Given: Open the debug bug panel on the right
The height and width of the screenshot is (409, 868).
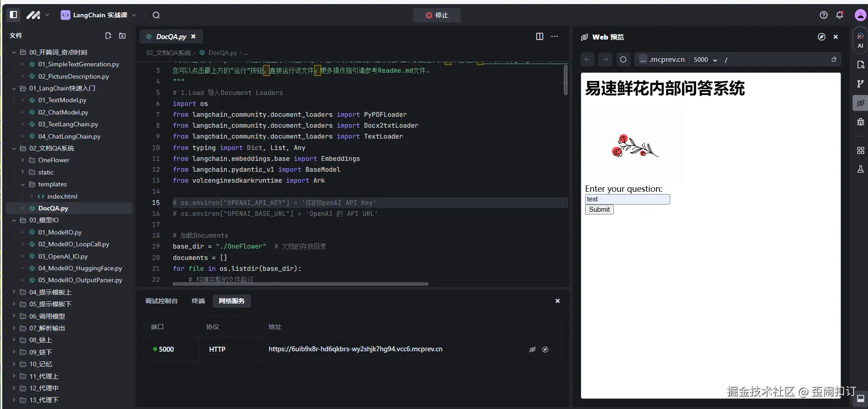Looking at the screenshot, I should [860, 122].
